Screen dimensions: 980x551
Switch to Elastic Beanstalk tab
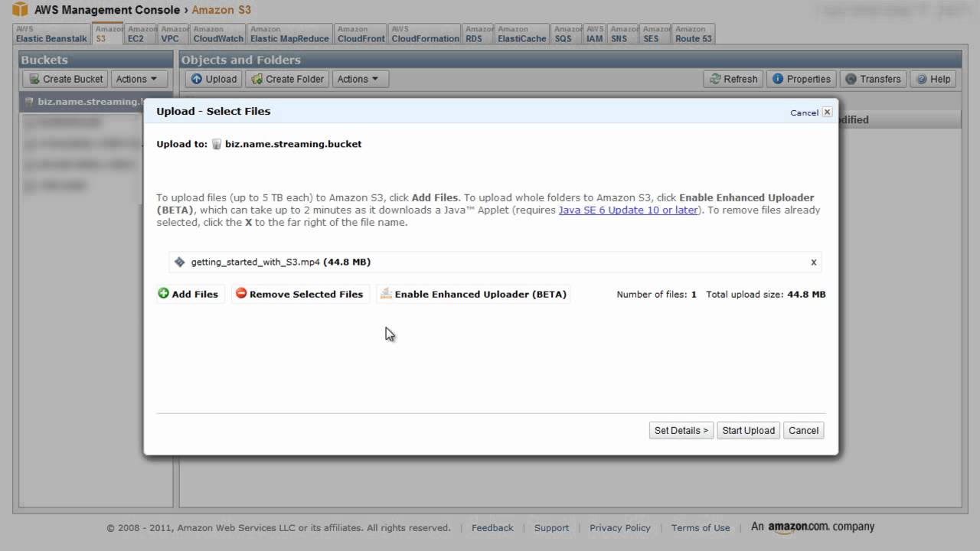(51, 34)
